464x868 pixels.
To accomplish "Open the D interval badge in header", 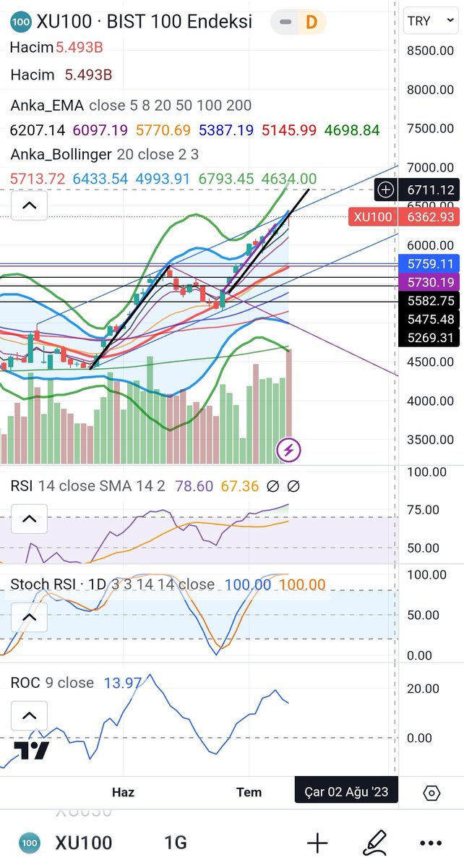I will point(312,22).
